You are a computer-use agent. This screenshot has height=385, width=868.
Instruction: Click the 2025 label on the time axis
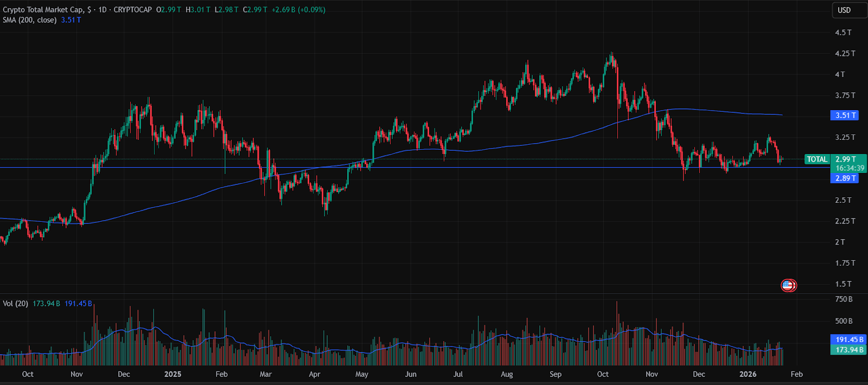tap(173, 374)
